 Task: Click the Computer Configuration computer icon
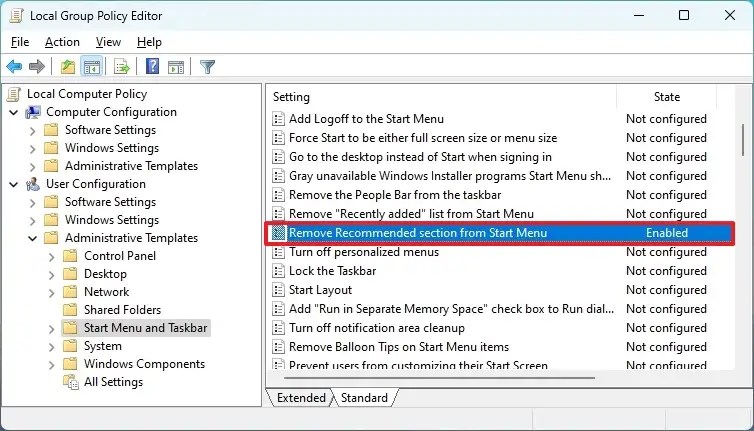click(33, 112)
